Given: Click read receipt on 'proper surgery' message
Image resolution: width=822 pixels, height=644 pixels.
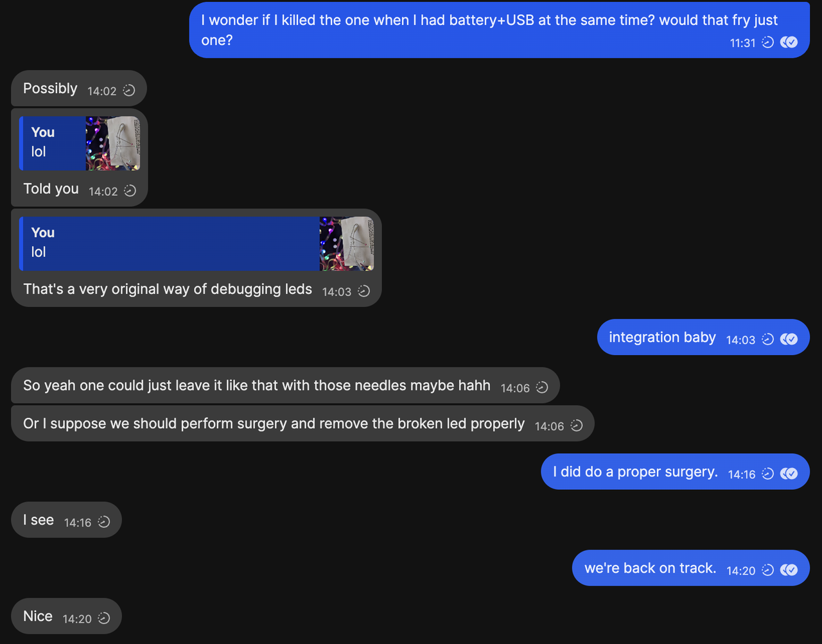Looking at the screenshot, I should coord(789,473).
